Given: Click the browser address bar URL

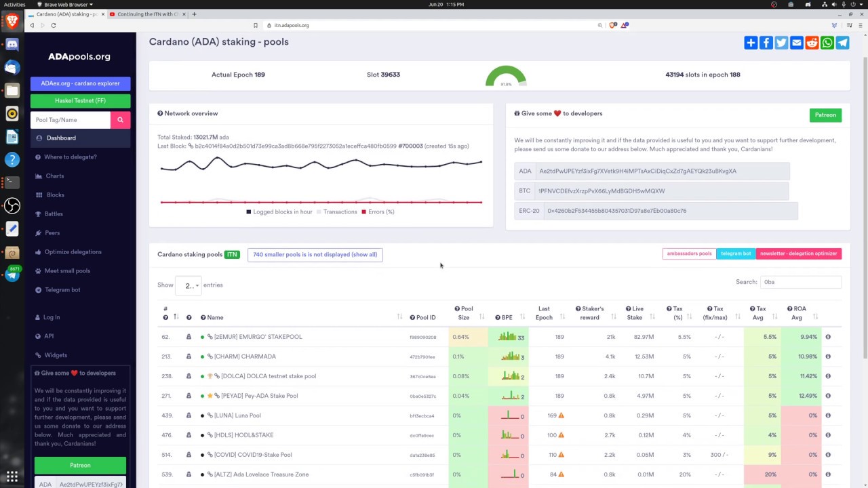Looking at the screenshot, I should [x=292, y=25].
